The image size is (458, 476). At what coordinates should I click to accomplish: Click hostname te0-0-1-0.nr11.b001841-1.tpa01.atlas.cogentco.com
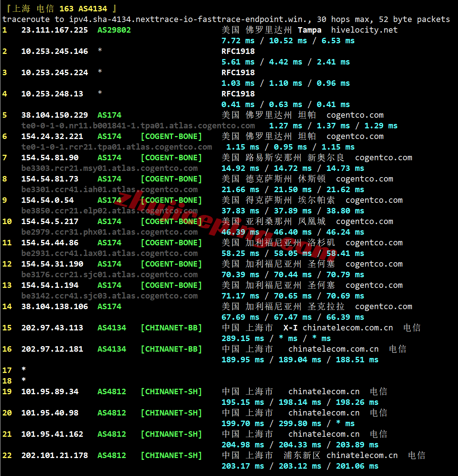click(x=138, y=126)
